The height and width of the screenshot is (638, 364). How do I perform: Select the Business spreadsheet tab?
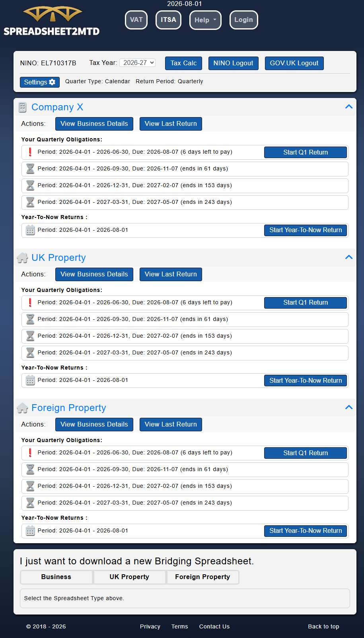coord(56,577)
